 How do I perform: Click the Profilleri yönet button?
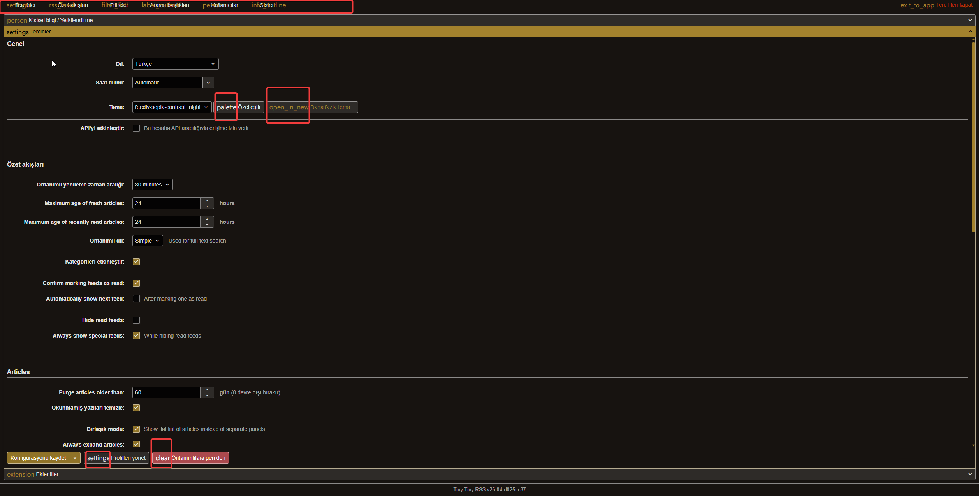click(x=116, y=458)
